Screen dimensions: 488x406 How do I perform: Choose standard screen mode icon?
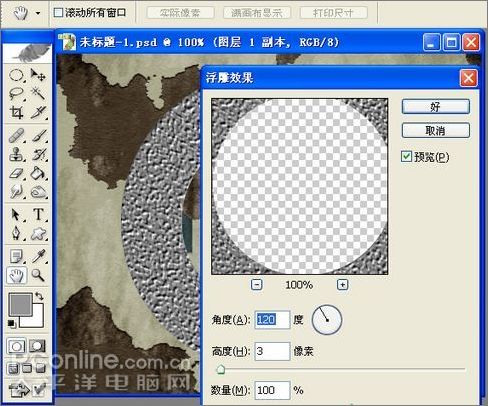[x=13, y=368]
